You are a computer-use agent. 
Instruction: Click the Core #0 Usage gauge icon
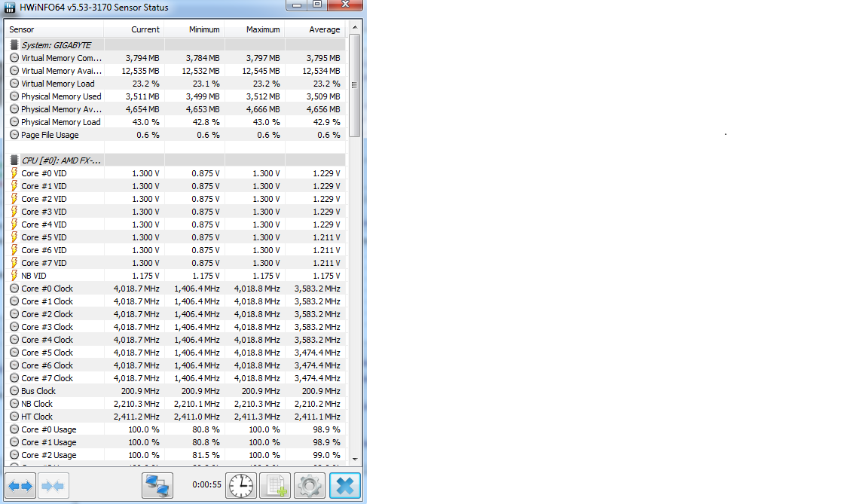[x=14, y=429]
